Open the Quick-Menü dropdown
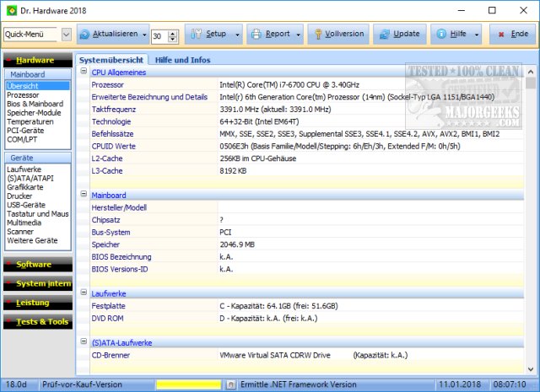Viewport: 540px width, 392px height. 66,35
